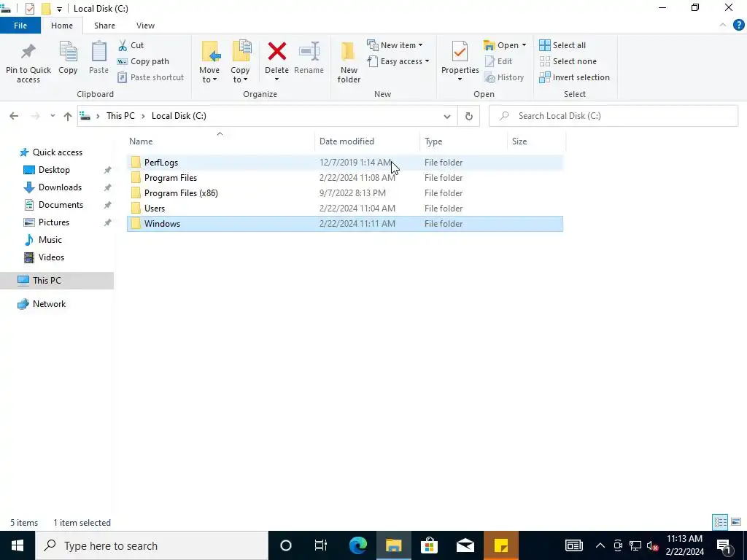Sort by Type column header
The height and width of the screenshot is (560, 747).
tap(463, 141)
